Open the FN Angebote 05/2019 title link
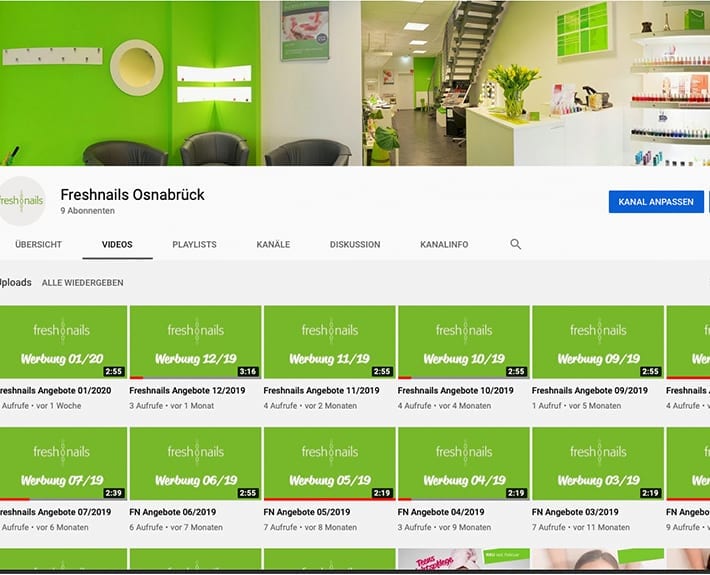The image size is (710, 575). tap(307, 512)
